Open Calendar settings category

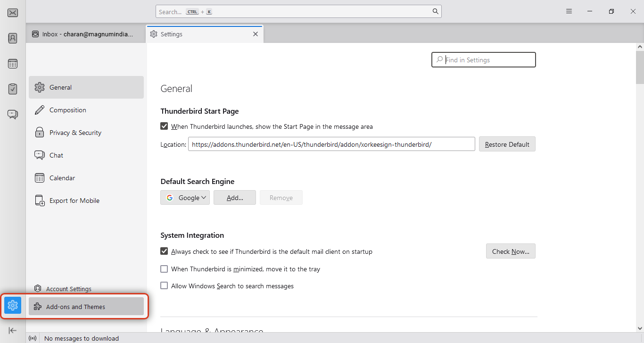pos(86,178)
